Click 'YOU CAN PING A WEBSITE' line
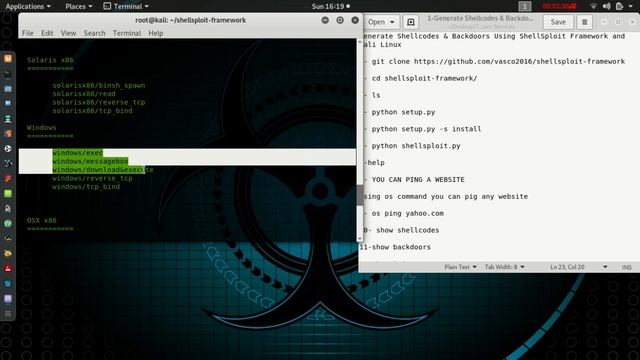This screenshot has width=640, height=360. click(x=418, y=180)
